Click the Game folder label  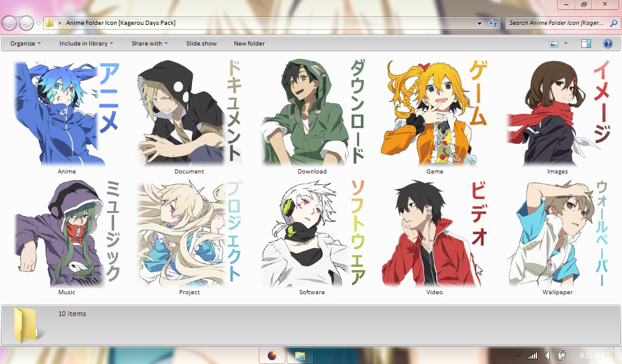tap(435, 172)
